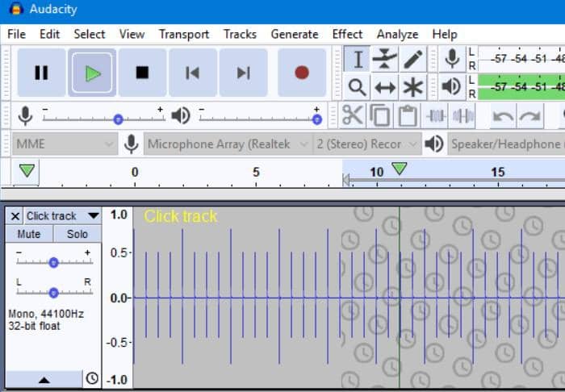Screen dimensions: 565x392
Task: Toggle sync-lock clock icon on Click track
Action: tap(92, 378)
